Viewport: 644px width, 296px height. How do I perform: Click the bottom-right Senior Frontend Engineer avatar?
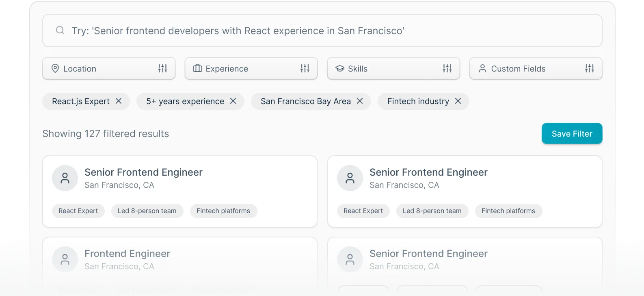pos(350,259)
